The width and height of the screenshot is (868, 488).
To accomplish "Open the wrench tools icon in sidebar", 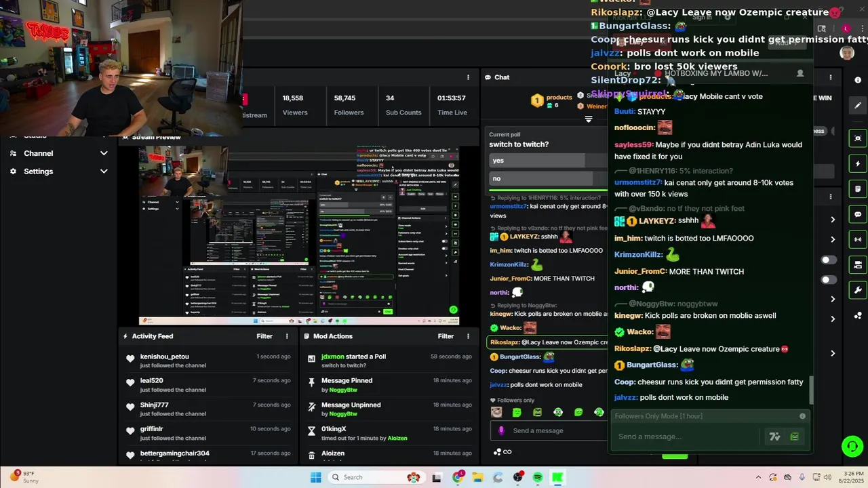I will pos(858,290).
